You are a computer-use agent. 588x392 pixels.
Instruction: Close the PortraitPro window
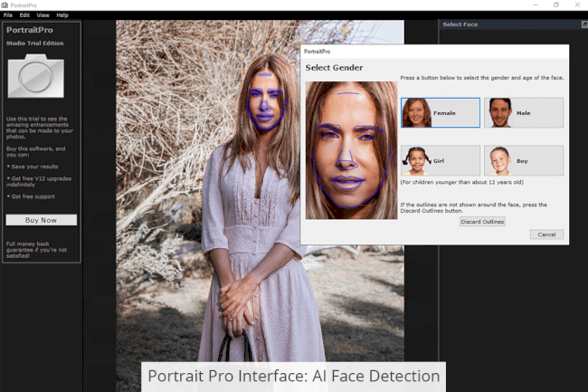577,5
